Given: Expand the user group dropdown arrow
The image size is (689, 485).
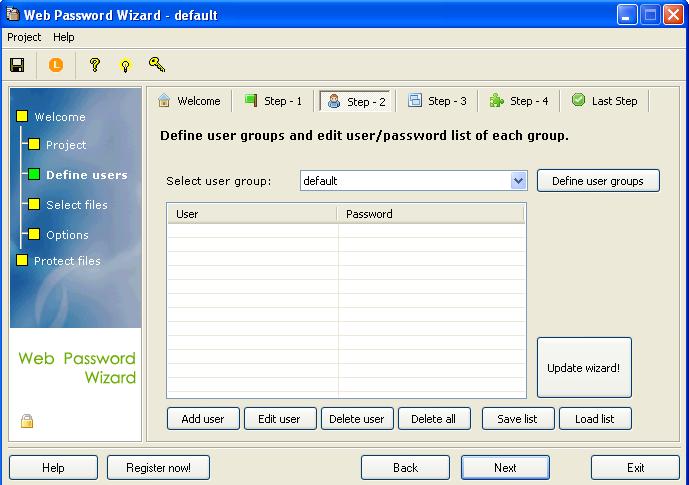Looking at the screenshot, I should (x=519, y=181).
